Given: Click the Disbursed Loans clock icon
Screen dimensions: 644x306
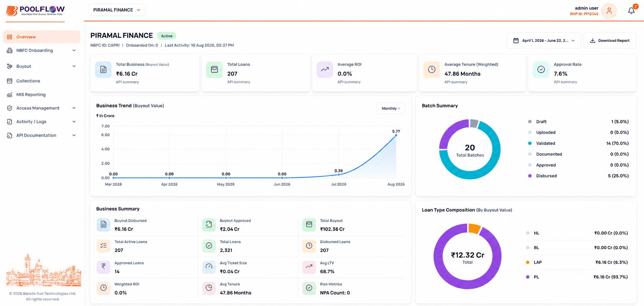Looking at the screenshot, I should (x=309, y=246).
